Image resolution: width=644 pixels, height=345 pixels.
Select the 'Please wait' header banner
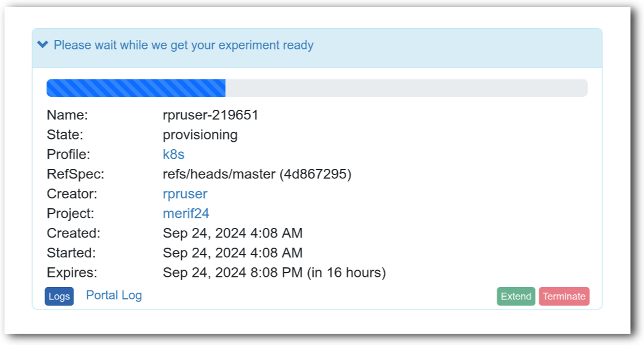183,45
